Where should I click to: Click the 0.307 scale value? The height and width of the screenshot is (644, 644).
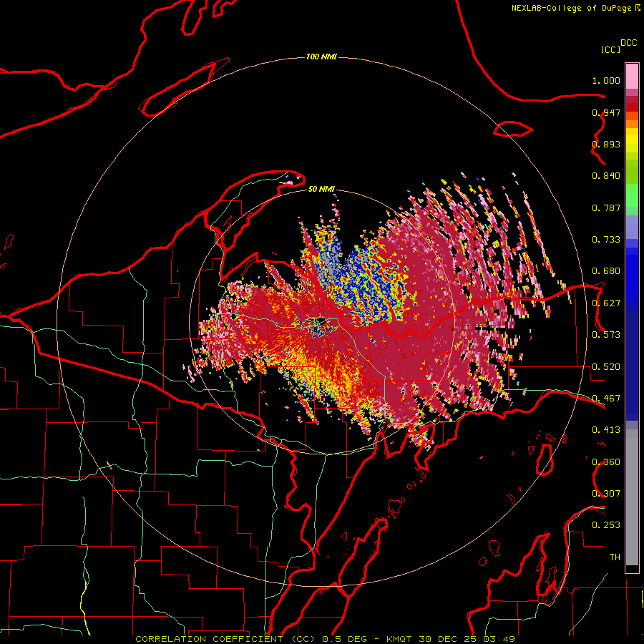(x=606, y=494)
